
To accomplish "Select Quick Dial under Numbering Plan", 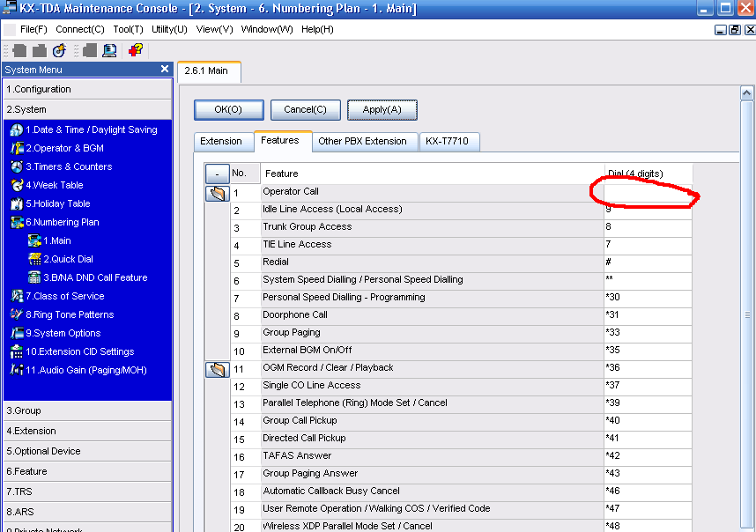I will 68,259.
